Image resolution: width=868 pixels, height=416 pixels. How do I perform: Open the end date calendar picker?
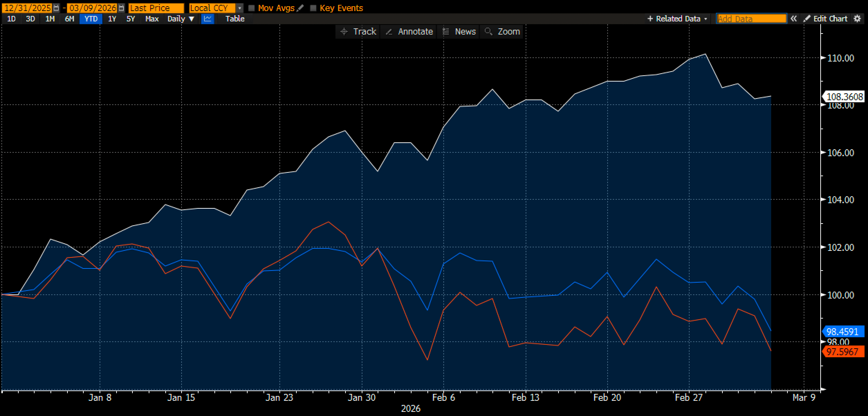(121, 8)
